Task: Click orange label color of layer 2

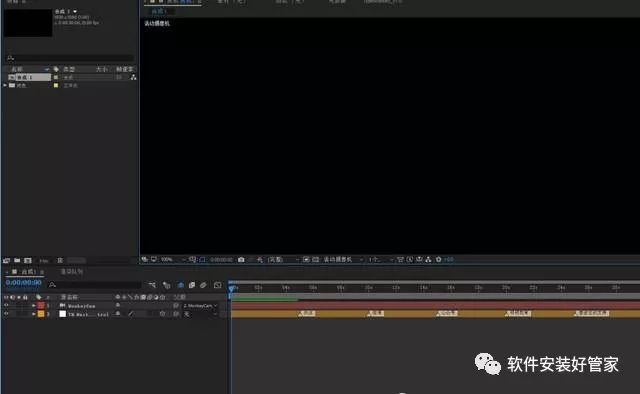Action: [x=41, y=314]
